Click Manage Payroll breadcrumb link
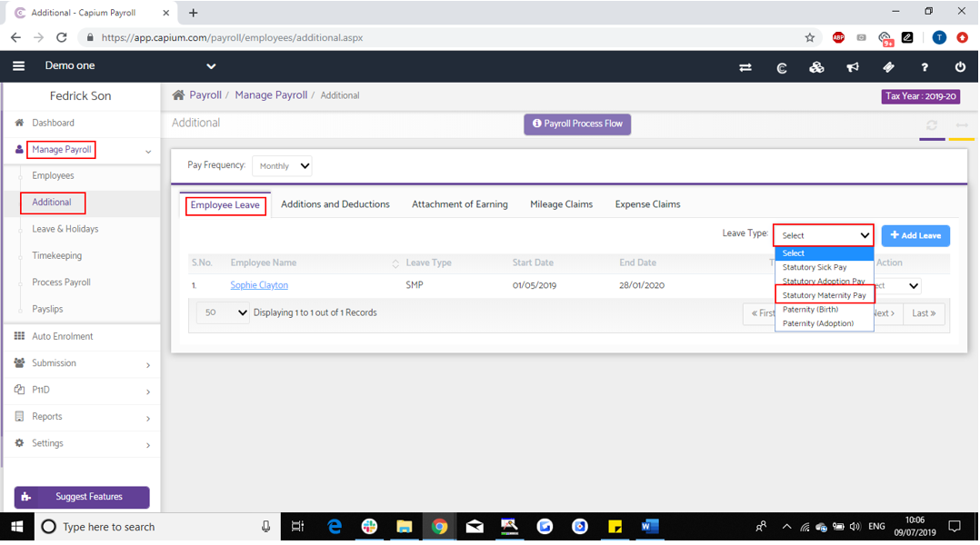 pos(271,94)
